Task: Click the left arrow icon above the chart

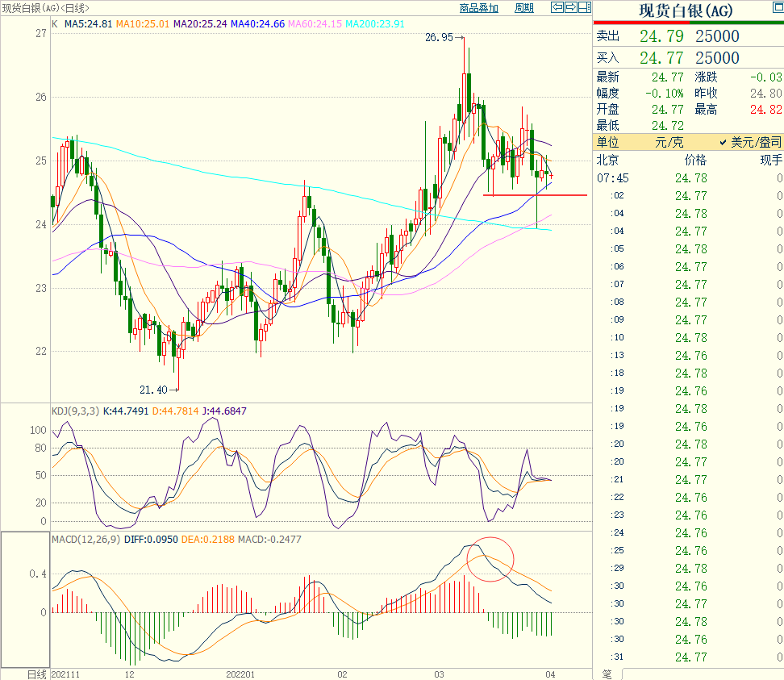Action: [557, 8]
